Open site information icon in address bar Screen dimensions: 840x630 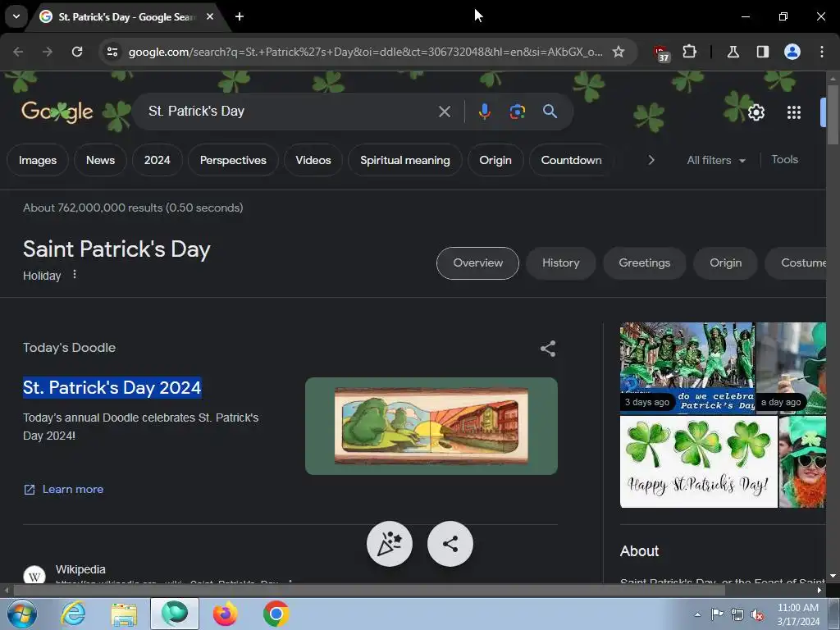[x=112, y=52]
